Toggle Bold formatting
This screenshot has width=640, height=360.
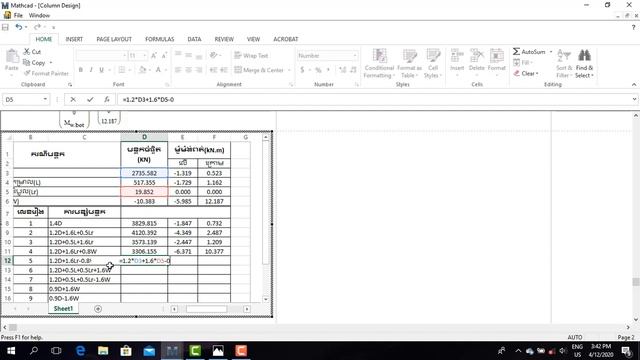coord(81,70)
